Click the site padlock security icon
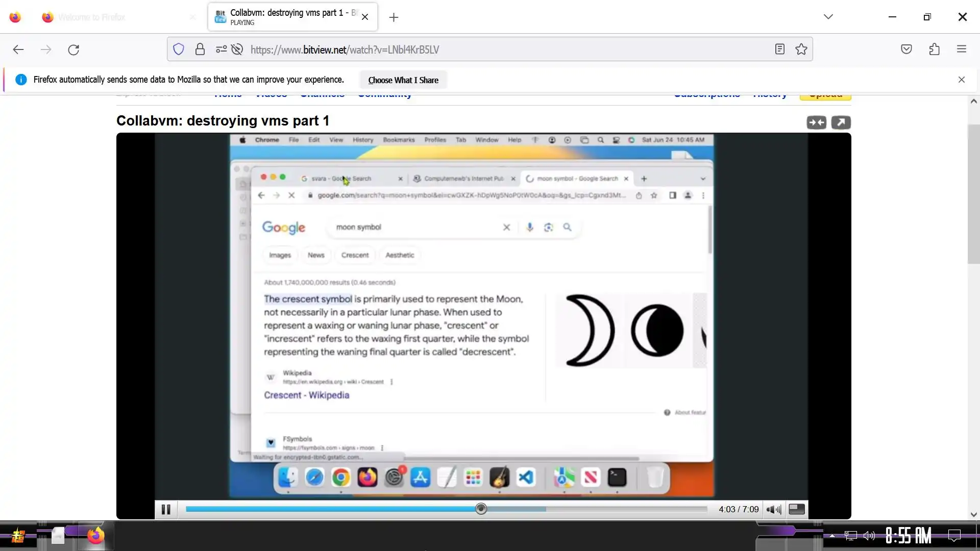 200,49
